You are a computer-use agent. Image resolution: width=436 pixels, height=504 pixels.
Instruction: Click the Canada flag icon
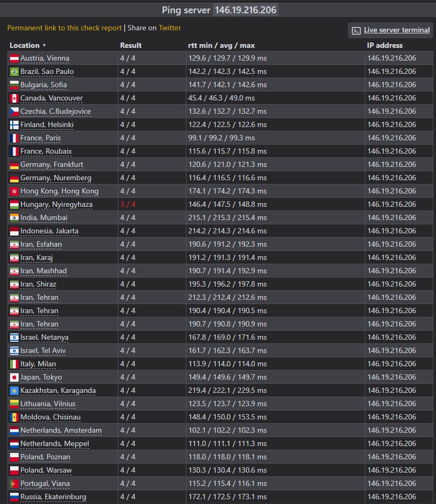14,98
